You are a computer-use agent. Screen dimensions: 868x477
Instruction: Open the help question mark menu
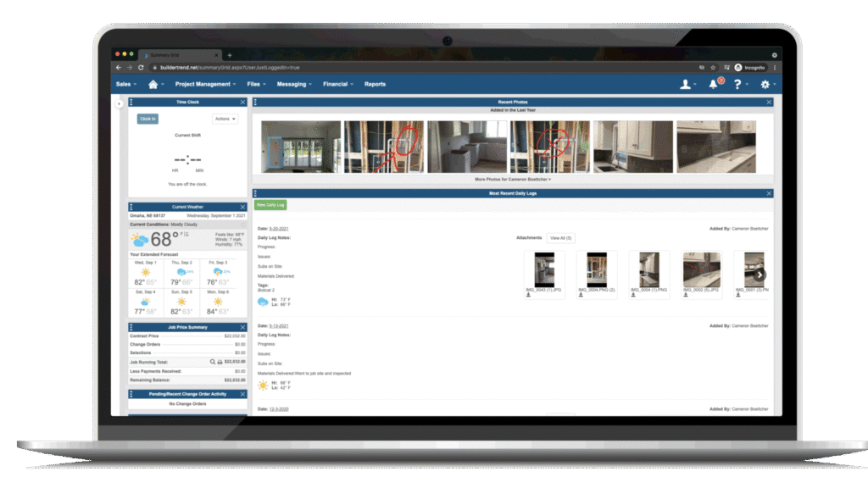[737, 84]
